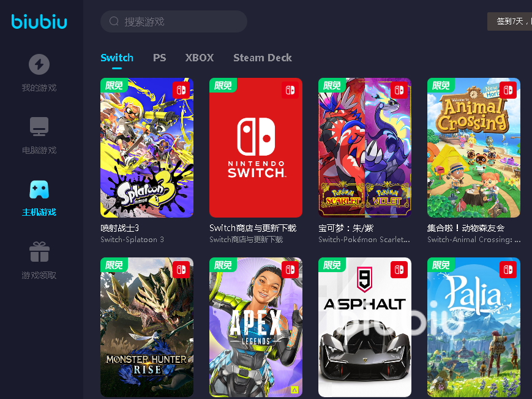This screenshot has width=532, height=399.
Task: Open 游戏领取 gift box icon
Action: [x=39, y=252]
